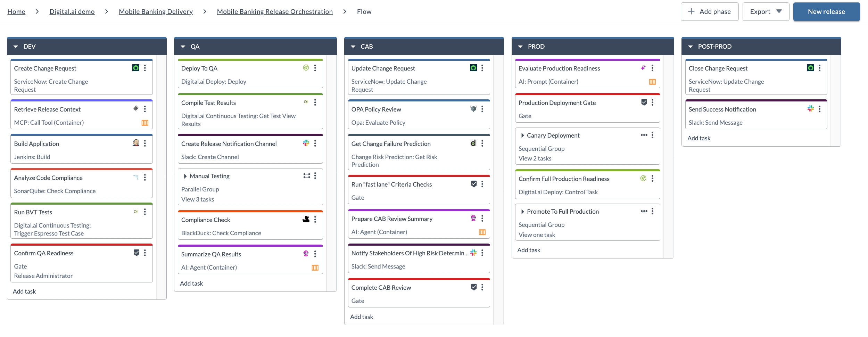Open Mobile Banking Delivery breadcrumb
The image size is (868, 337).
[156, 11]
